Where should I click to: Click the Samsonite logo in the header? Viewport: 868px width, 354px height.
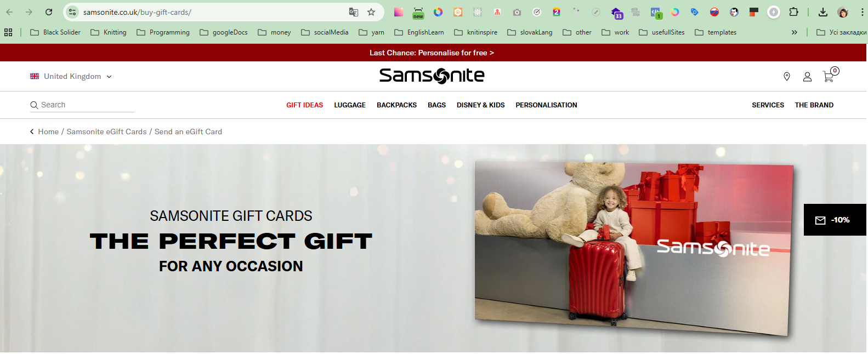432,76
